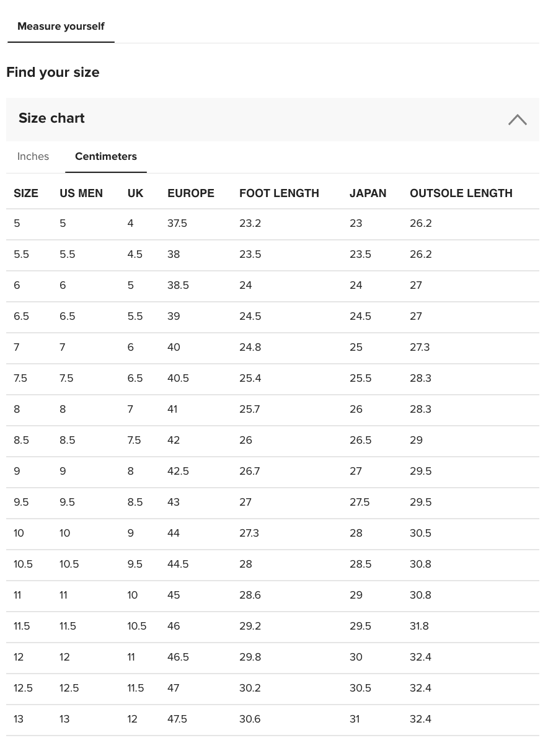Click the UK column header
The height and width of the screenshot is (756, 548).
click(x=135, y=193)
